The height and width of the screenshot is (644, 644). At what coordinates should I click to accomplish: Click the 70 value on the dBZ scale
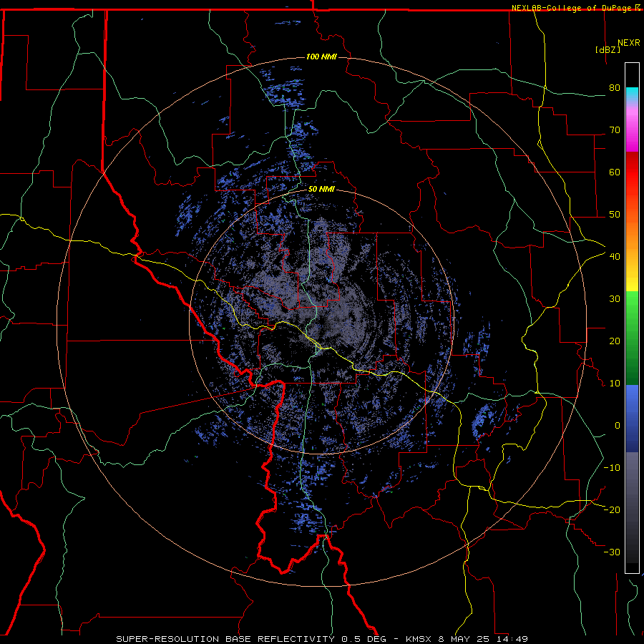[x=615, y=130]
